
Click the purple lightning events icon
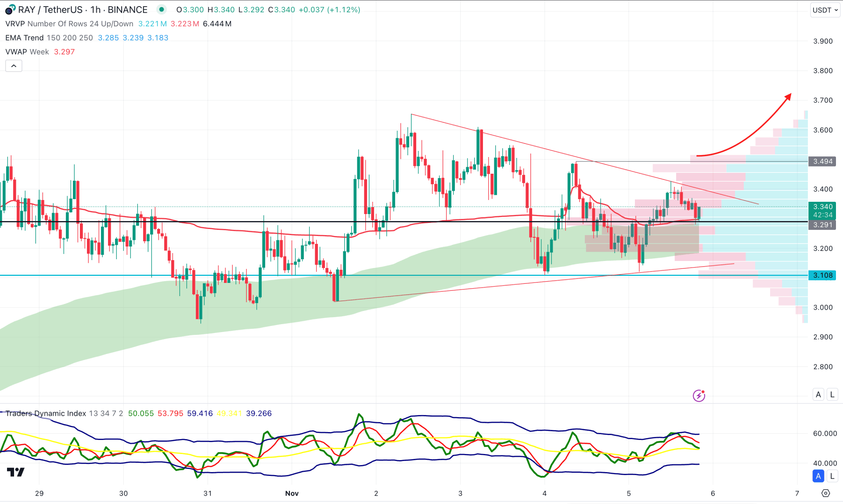(x=699, y=396)
